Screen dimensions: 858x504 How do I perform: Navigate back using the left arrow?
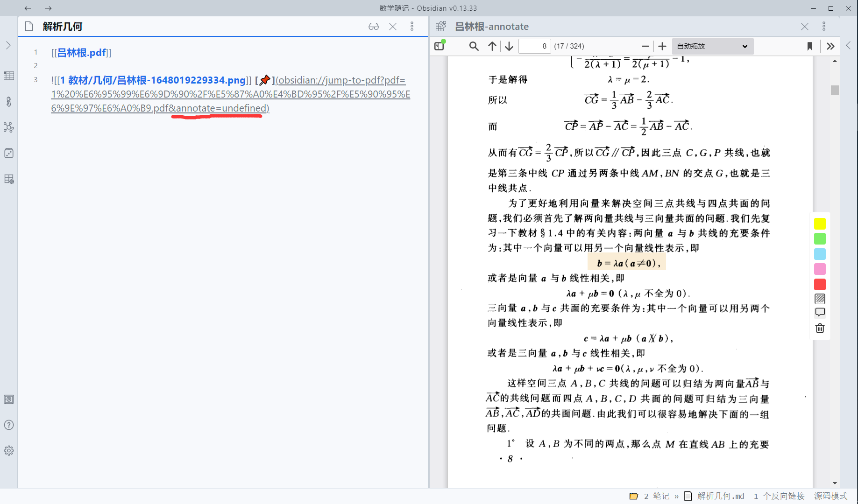click(28, 8)
